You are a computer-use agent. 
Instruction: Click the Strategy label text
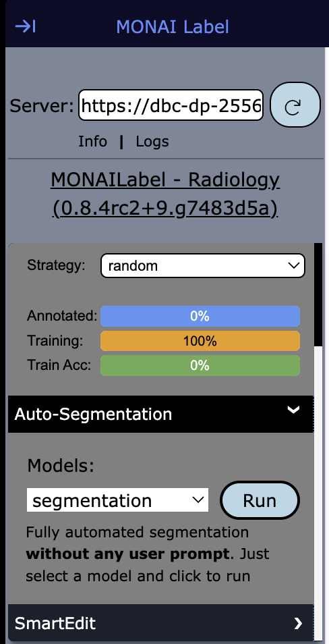pos(56,265)
